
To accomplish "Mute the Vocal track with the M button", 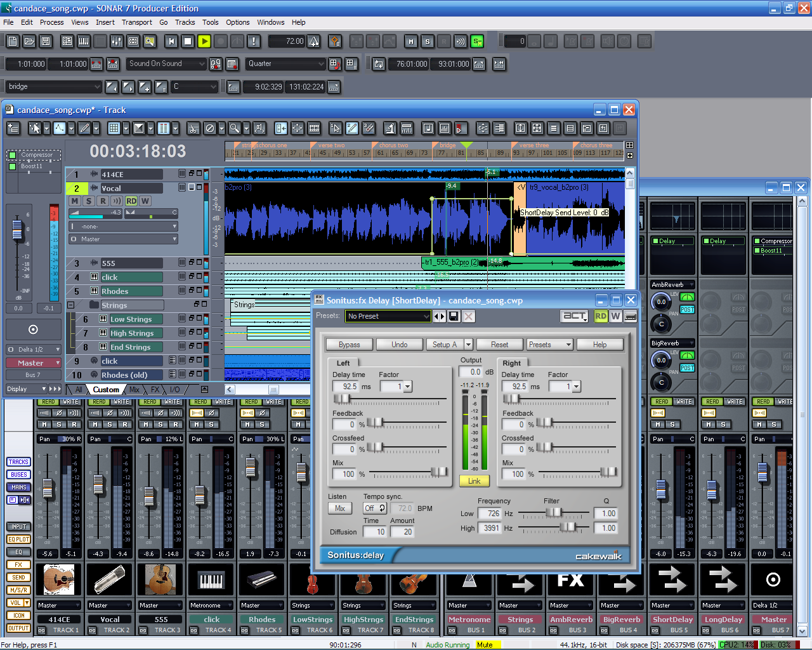I will point(75,201).
